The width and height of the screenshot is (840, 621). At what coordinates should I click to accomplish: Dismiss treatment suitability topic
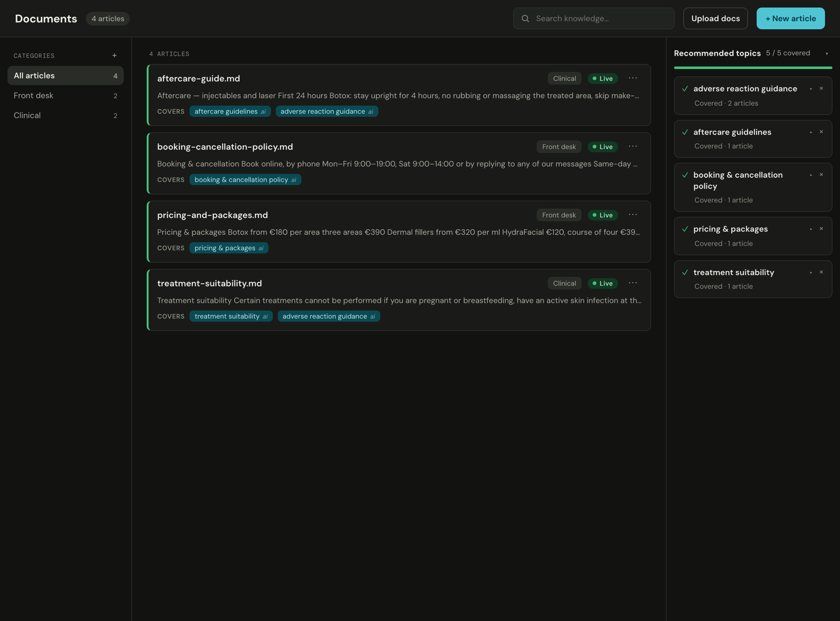point(821,272)
